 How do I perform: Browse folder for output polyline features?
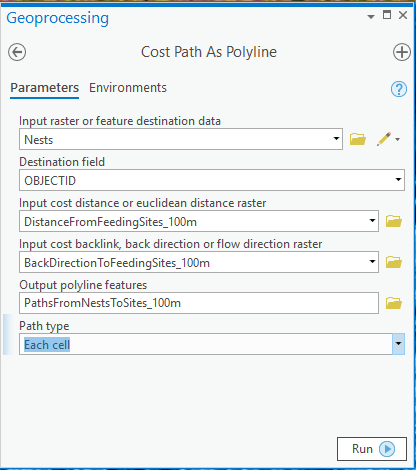[x=394, y=303]
